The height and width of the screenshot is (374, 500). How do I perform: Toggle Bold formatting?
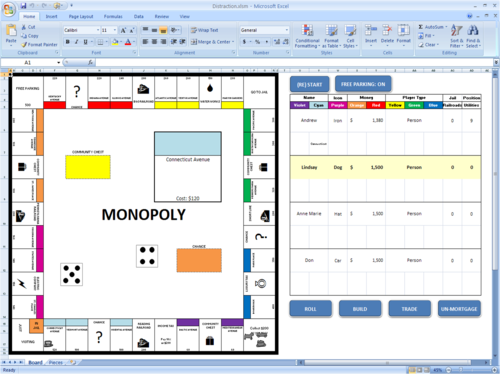(68, 42)
